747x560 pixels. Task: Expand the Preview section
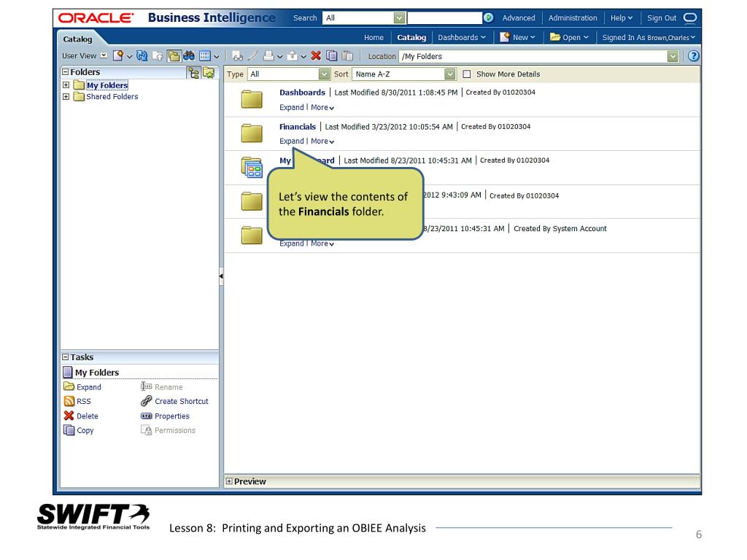229,481
